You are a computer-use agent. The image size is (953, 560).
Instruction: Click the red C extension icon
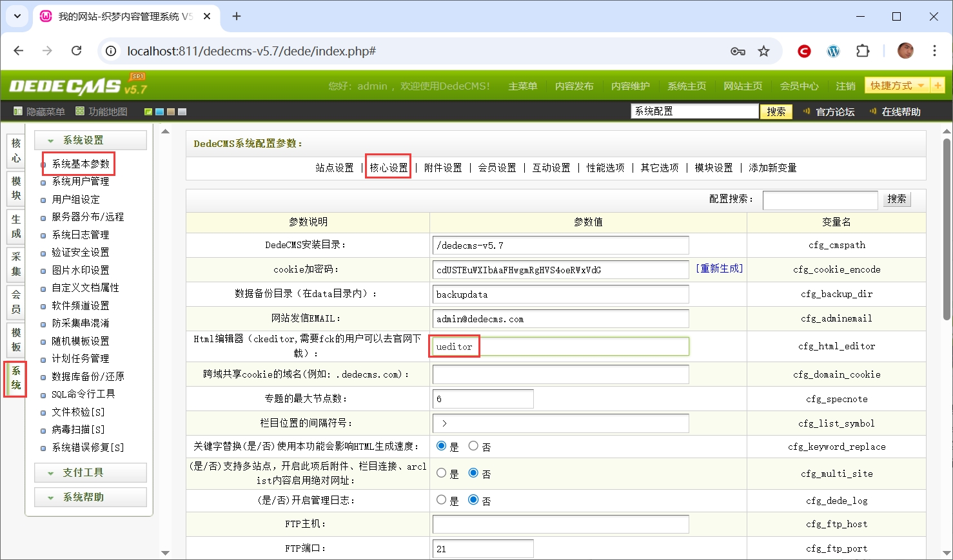804,51
